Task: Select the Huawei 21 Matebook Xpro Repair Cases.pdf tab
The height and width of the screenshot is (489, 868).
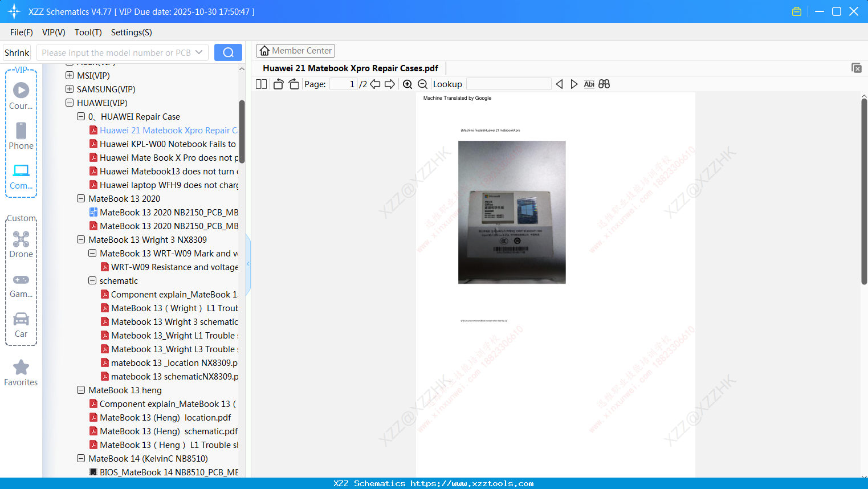Action: click(x=351, y=68)
